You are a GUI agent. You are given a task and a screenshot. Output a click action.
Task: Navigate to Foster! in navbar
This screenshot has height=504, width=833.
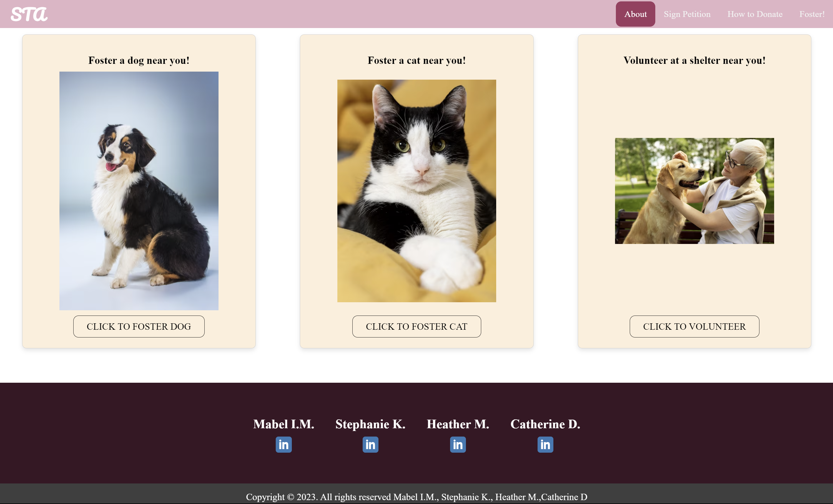point(812,14)
